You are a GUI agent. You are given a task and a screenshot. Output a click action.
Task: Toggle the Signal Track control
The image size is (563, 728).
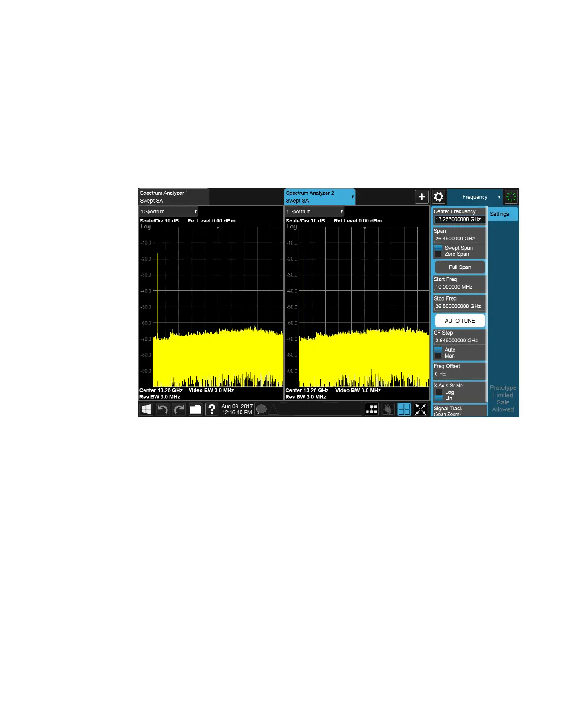click(x=460, y=410)
